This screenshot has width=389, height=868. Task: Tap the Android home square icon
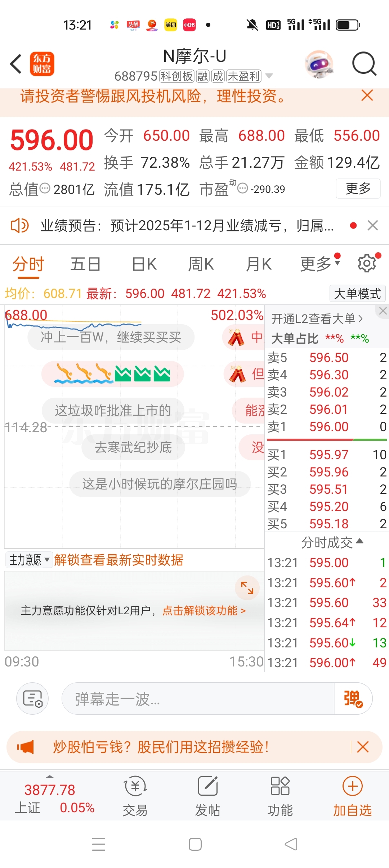195,844
